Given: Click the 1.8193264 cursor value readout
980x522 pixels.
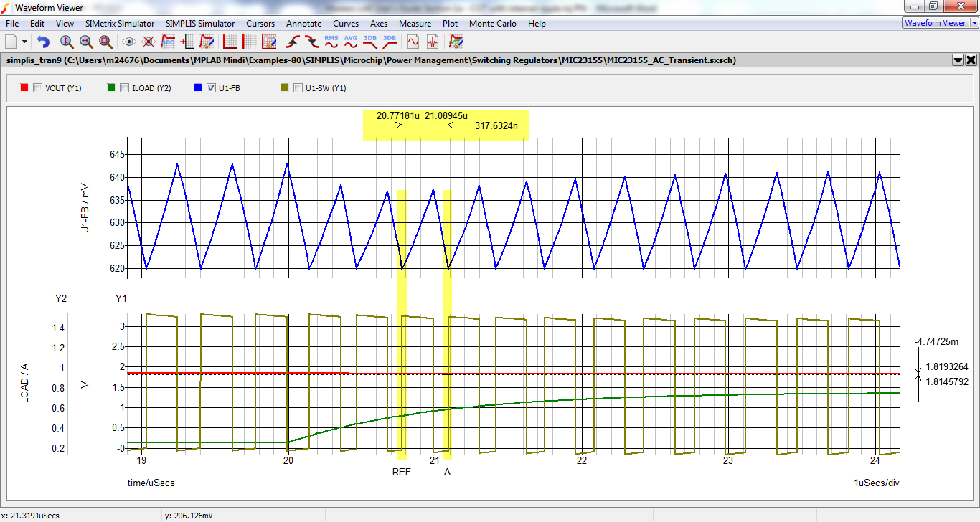Looking at the screenshot, I should [947, 366].
